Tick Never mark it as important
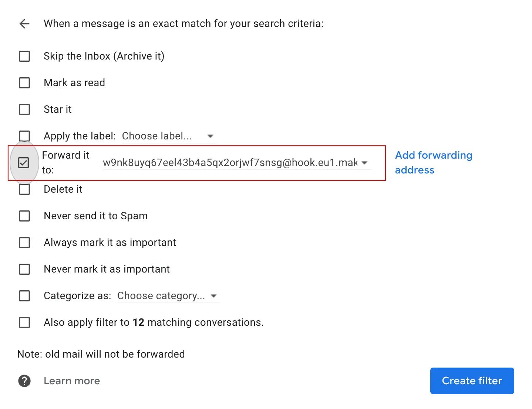532x409 pixels. pos(24,269)
